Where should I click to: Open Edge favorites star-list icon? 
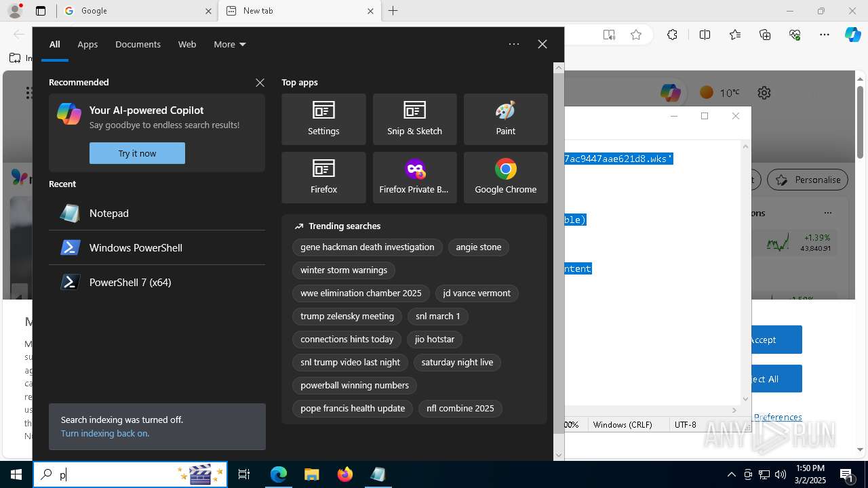pos(735,35)
